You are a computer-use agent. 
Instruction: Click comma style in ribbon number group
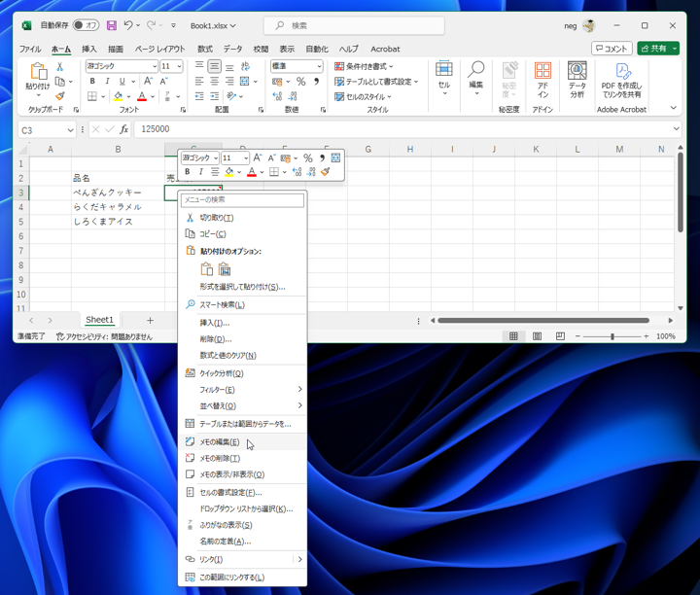pyautogui.click(x=316, y=82)
